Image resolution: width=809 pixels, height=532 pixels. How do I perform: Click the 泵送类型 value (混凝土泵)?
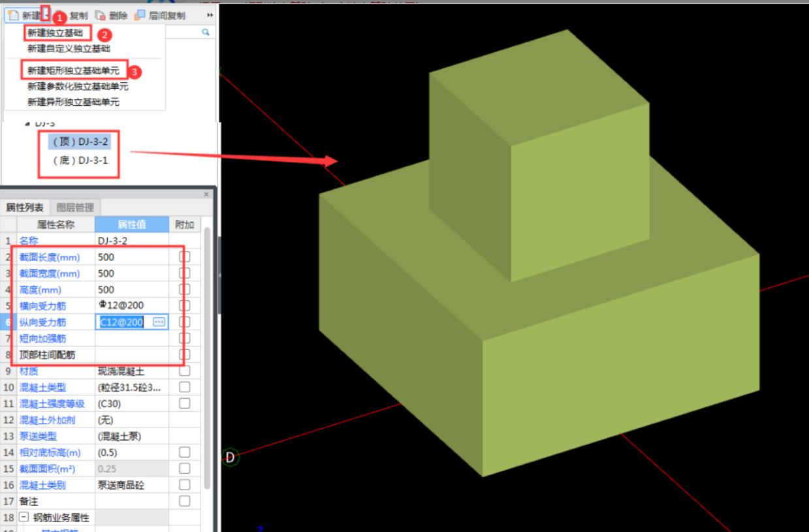pos(132,436)
